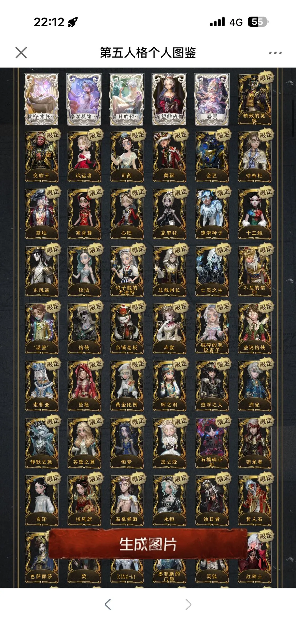
Task: Go forward with the right chevron
Action: (x=188, y=604)
